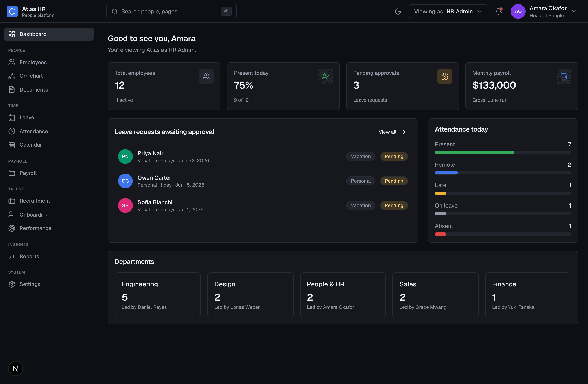Open the Employees page
588x384 pixels.
[x=49, y=62]
